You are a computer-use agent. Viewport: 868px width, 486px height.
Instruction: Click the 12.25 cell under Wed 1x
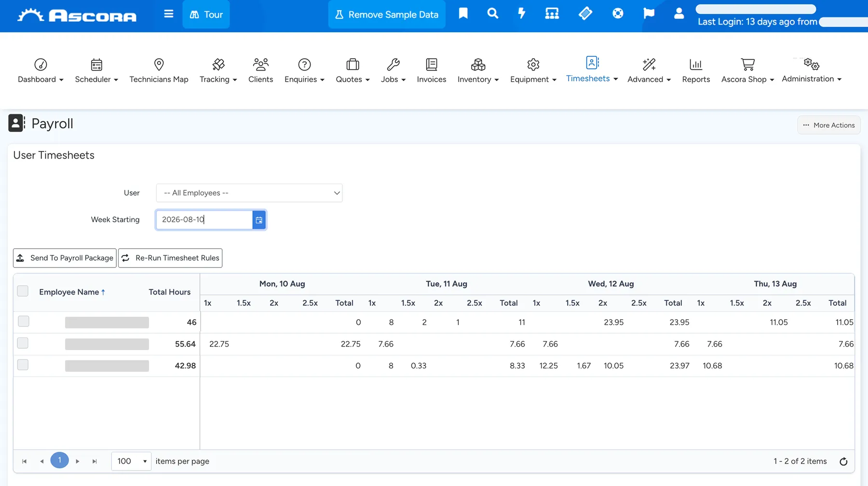click(548, 366)
